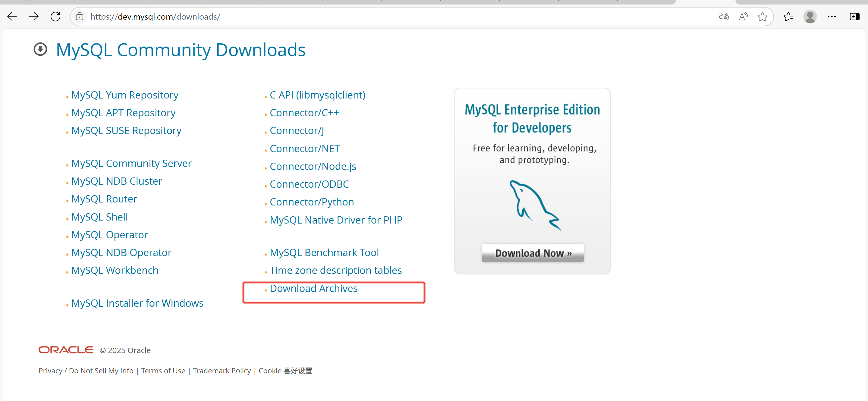Open MySQL Workbench link

click(115, 270)
